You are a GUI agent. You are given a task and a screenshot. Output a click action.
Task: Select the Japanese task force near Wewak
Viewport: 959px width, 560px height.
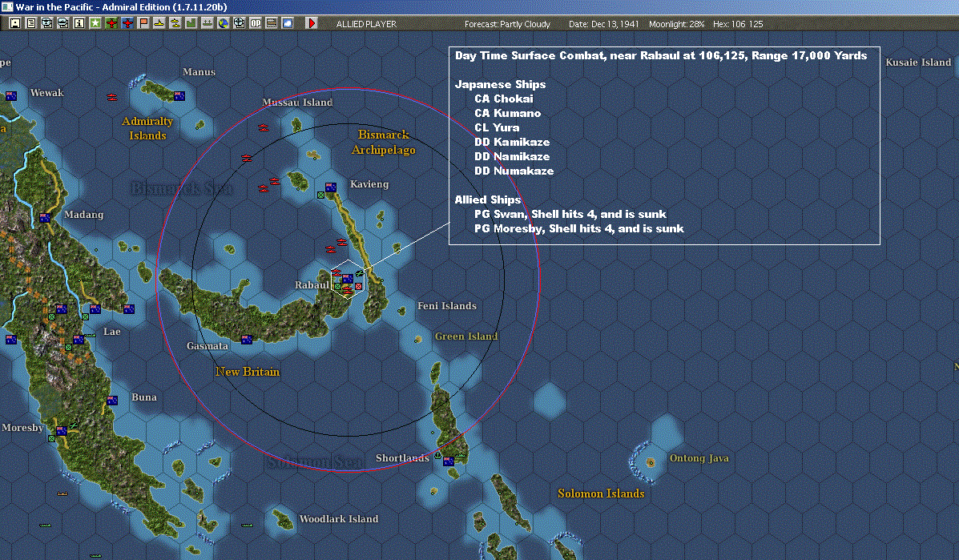point(112,97)
